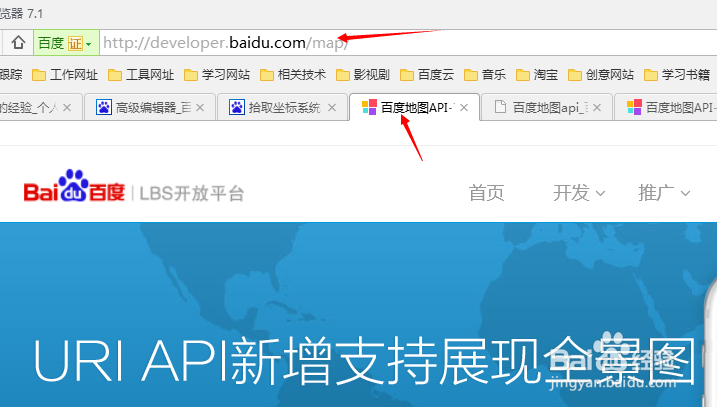This screenshot has width=717, height=407.
Task: Close the 经验_个人 tab
Action: tap(67, 107)
